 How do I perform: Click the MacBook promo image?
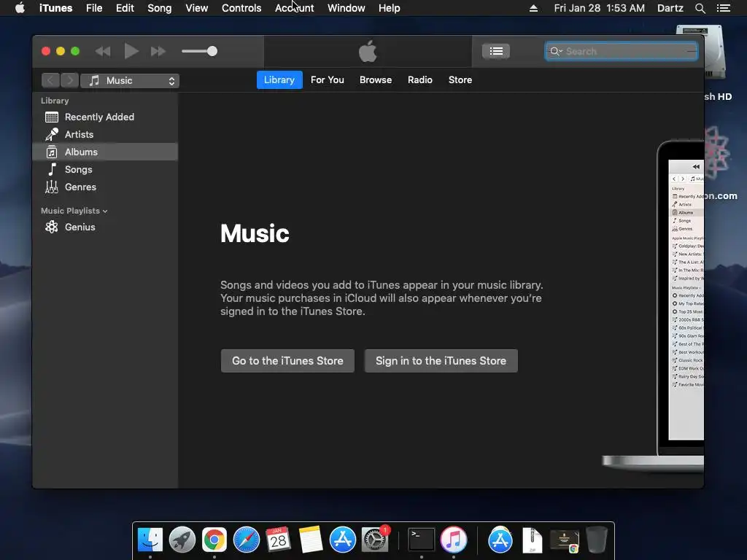654,305
